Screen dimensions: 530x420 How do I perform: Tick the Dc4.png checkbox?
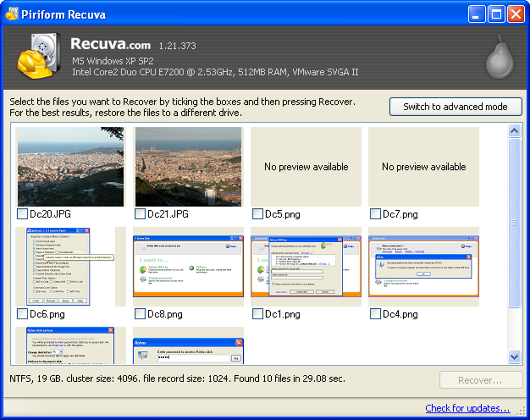click(x=375, y=314)
